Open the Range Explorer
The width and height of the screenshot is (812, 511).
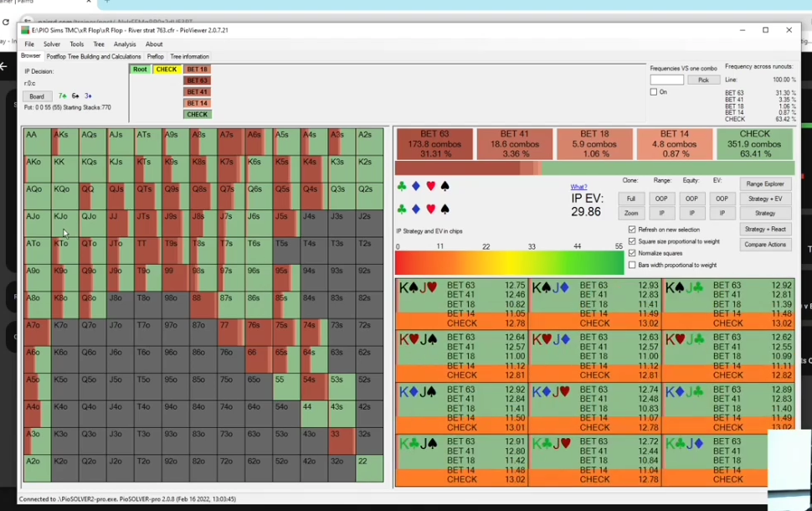(x=765, y=184)
